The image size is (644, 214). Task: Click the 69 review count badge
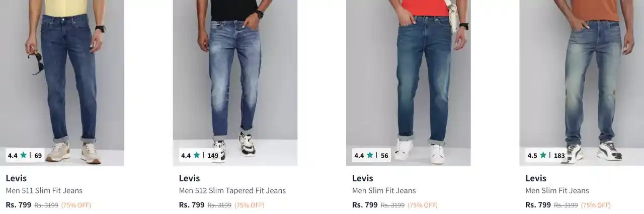pyautogui.click(x=38, y=156)
